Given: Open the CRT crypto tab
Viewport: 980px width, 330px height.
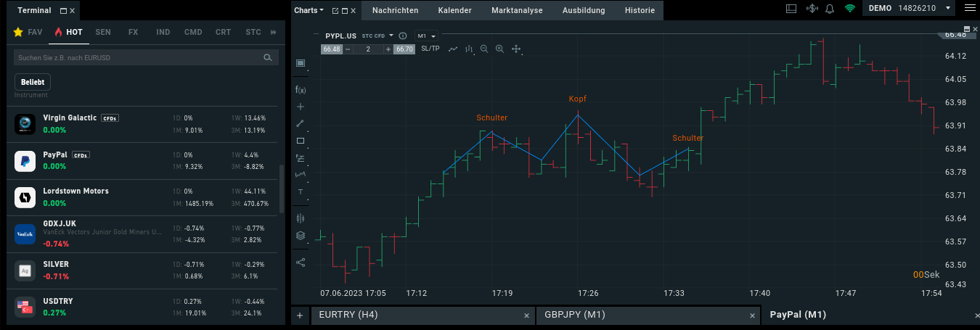Looking at the screenshot, I should pyautogui.click(x=223, y=32).
